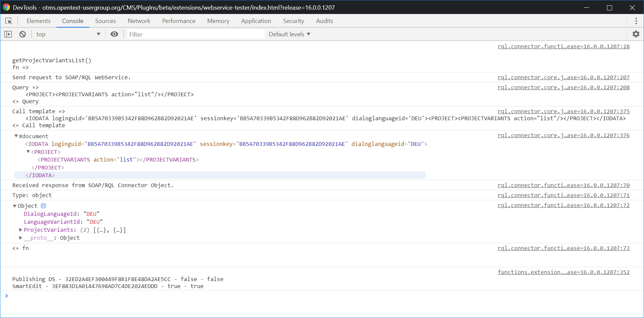
Task: Open source link ending 1207:376
Action: [564, 135]
